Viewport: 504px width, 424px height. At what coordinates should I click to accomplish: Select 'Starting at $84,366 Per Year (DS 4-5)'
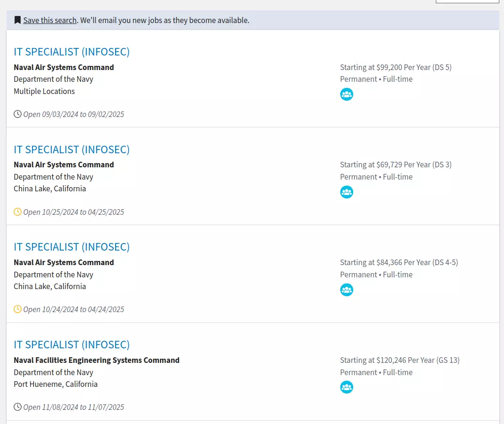pos(399,262)
